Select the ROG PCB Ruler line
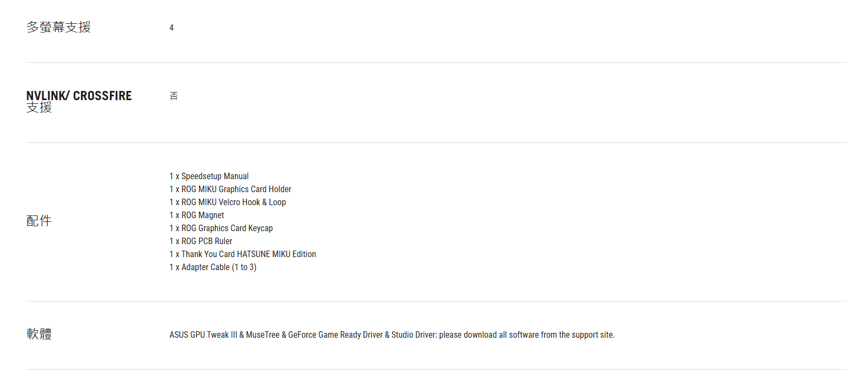This screenshot has width=868, height=374. (x=201, y=241)
